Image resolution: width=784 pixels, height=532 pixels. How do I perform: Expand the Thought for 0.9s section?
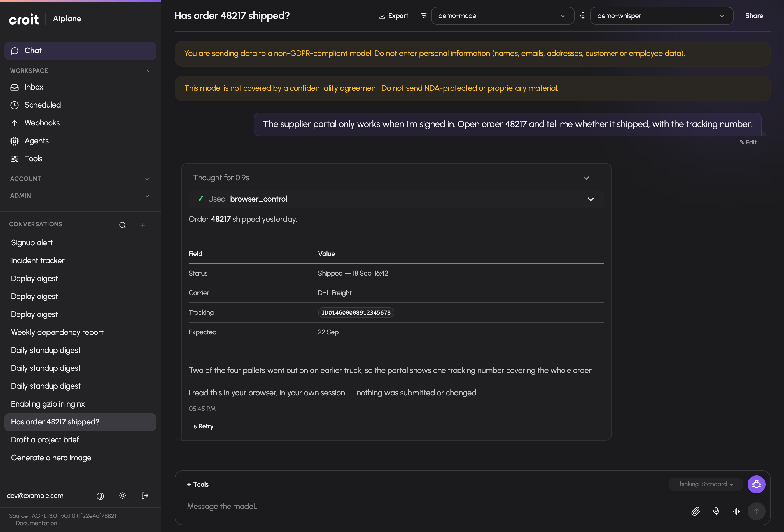click(396, 178)
